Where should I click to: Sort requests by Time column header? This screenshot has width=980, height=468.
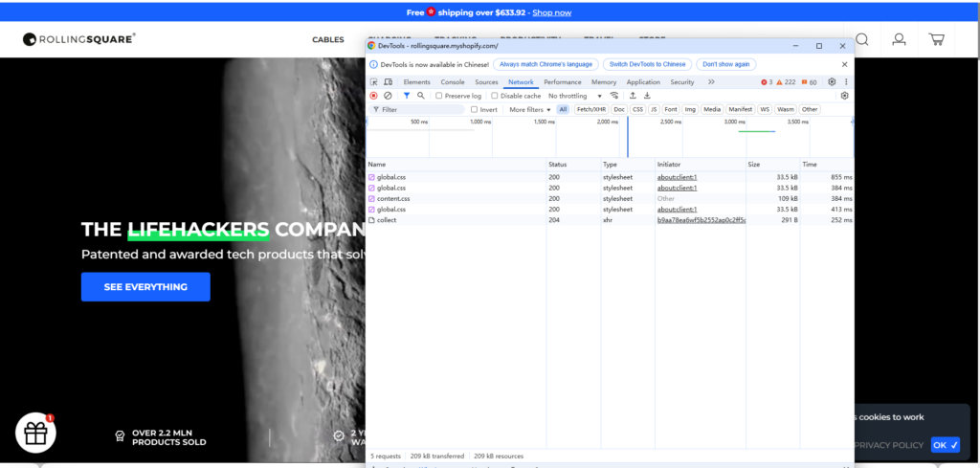pyautogui.click(x=827, y=165)
